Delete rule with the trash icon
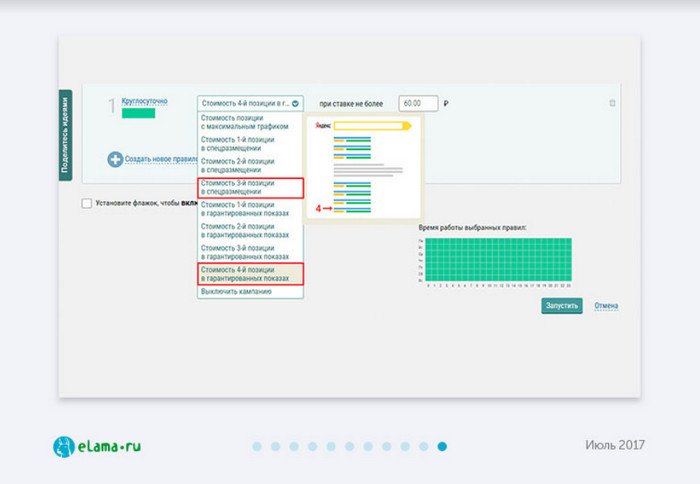The height and width of the screenshot is (484, 700). [x=612, y=103]
